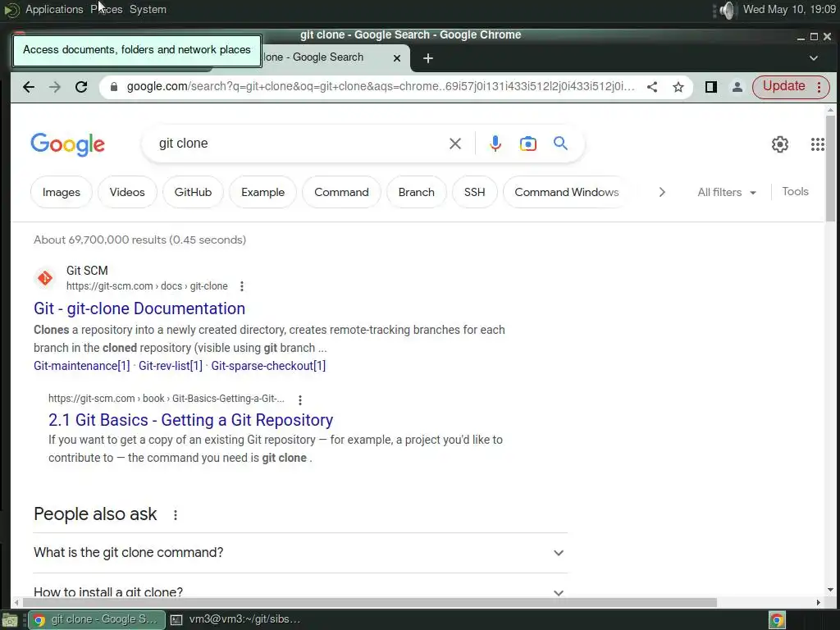Click the Git SCM site favicon
This screenshot has height=630, width=840.
tap(45, 278)
